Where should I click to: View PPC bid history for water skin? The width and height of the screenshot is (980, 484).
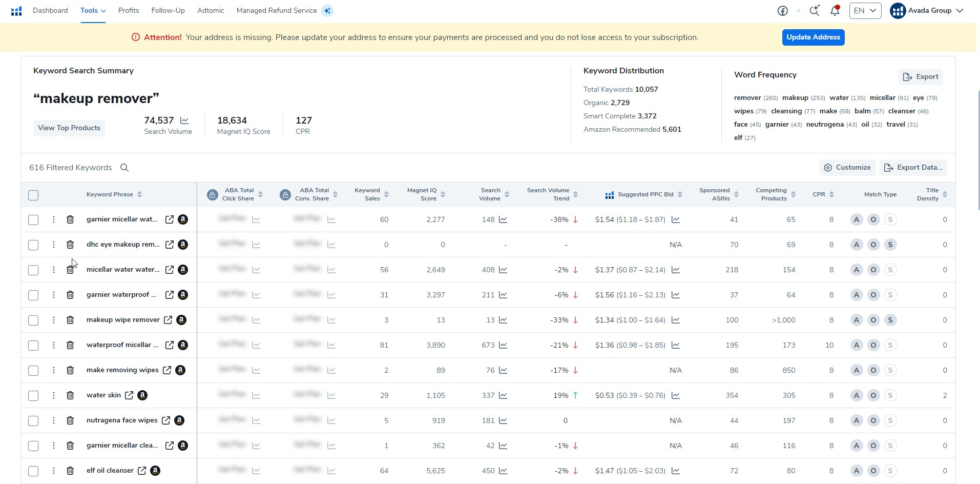(676, 395)
